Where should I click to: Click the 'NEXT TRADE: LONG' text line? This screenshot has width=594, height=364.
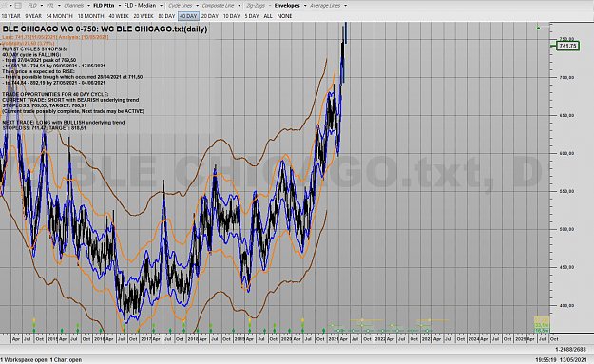64,123
